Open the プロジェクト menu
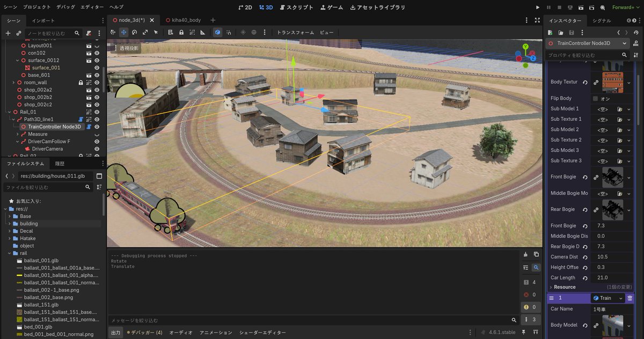The image size is (644, 339). click(x=37, y=8)
